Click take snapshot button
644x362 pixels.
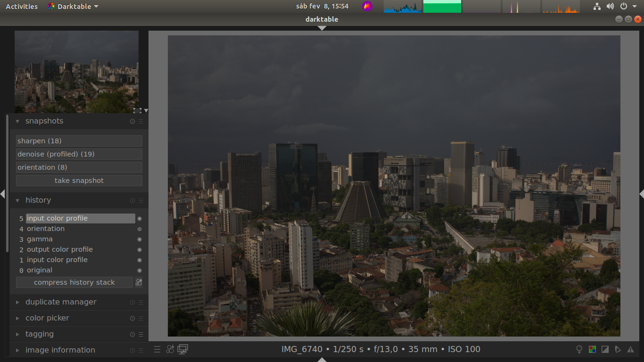79,181
